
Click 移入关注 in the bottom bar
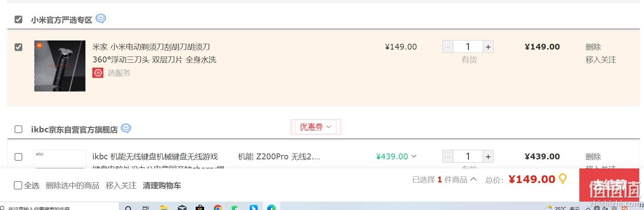[x=121, y=186]
